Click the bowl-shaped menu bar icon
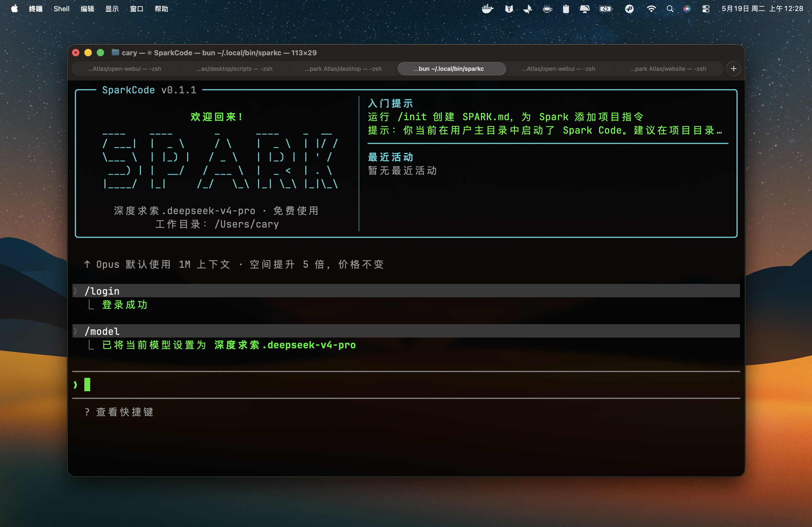This screenshot has height=527, width=812. pos(547,9)
